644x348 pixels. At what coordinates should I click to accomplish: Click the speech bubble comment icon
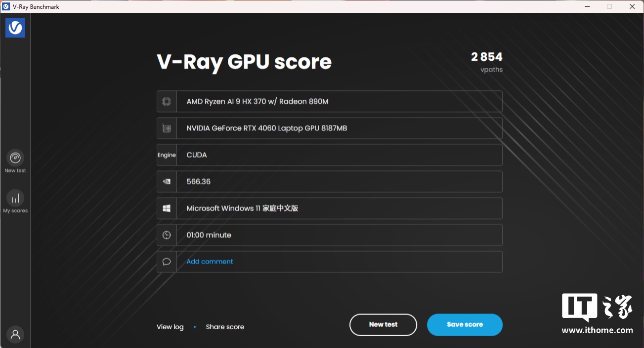(167, 262)
